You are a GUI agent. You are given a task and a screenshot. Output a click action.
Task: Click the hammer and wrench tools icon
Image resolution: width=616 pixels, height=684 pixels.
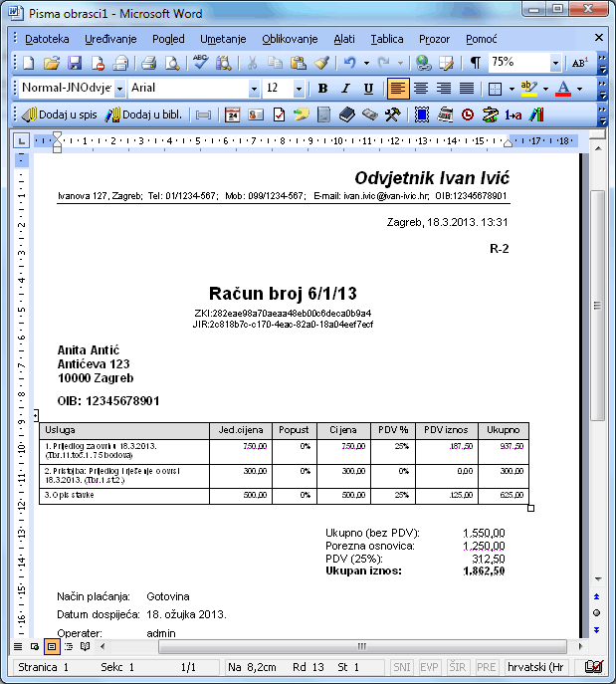(392, 114)
